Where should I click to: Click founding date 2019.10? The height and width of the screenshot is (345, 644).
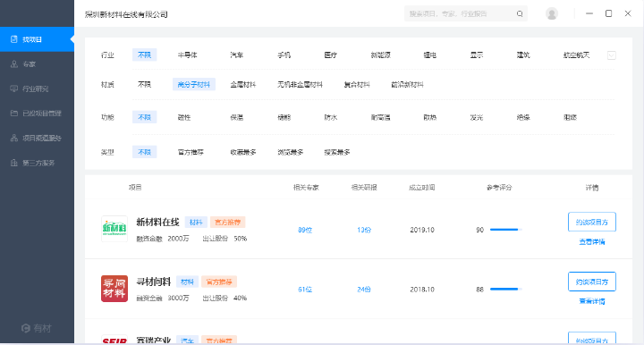click(422, 230)
